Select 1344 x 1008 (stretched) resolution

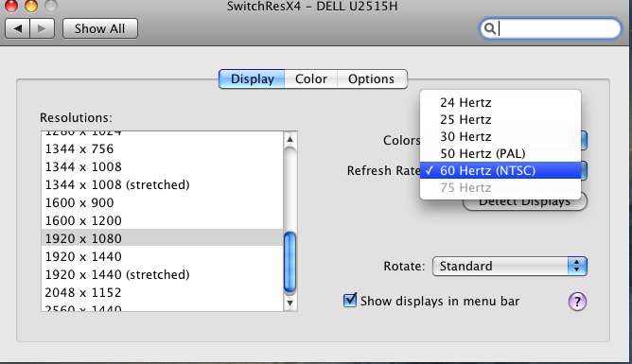(163, 184)
